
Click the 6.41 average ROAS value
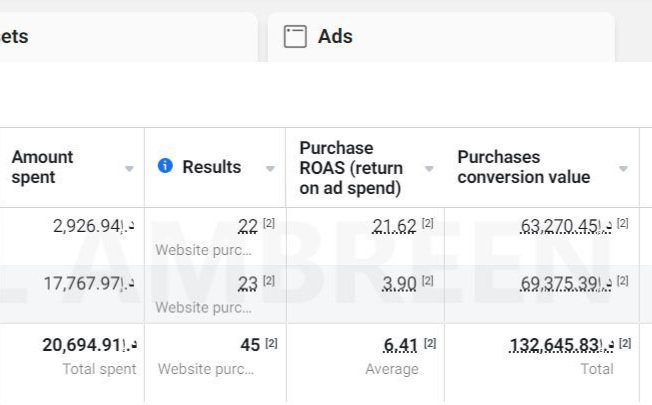399,345
